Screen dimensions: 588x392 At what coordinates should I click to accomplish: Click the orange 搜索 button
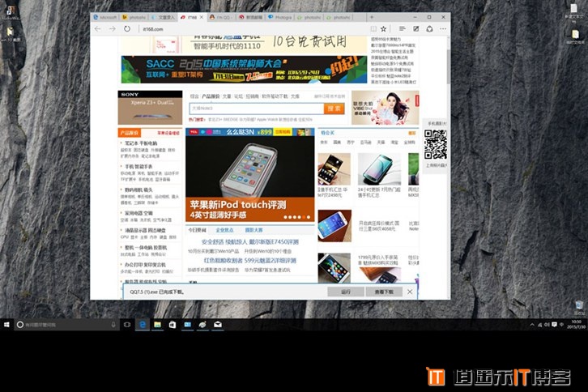click(334, 109)
